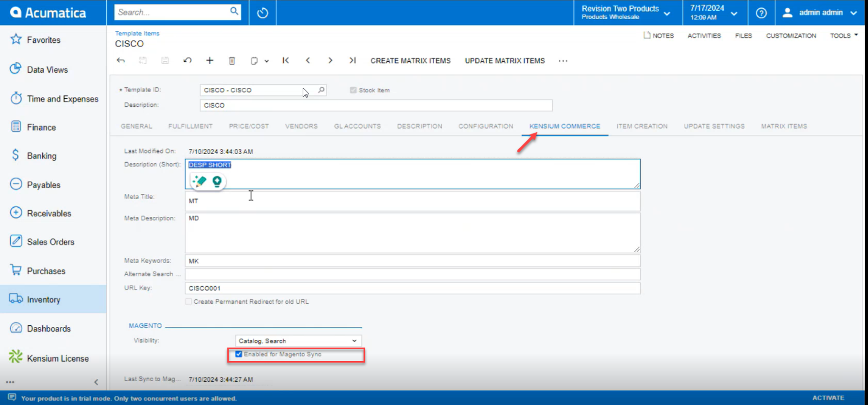
Task: Open the Sales Orders workspace
Action: pos(50,242)
